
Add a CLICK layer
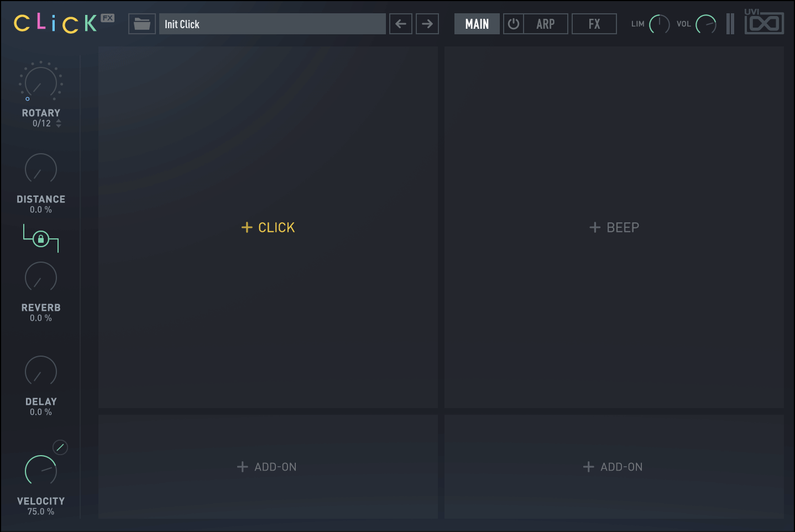pos(268,227)
